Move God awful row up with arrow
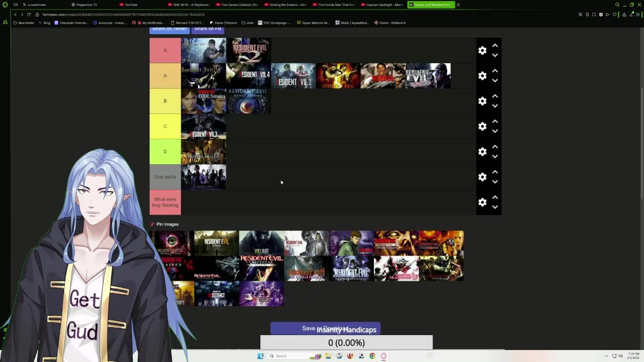This screenshot has width=644, height=362. tap(495, 172)
